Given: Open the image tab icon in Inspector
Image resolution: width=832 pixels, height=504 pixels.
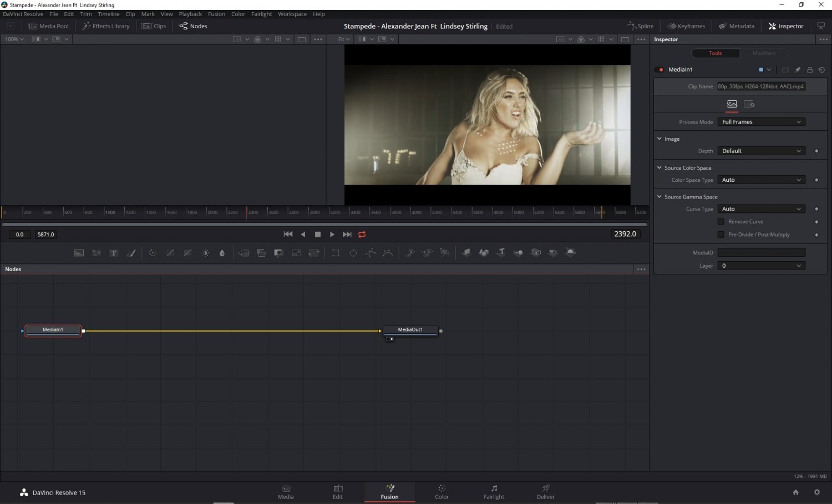Looking at the screenshot, I should click(x=732, y=104).
